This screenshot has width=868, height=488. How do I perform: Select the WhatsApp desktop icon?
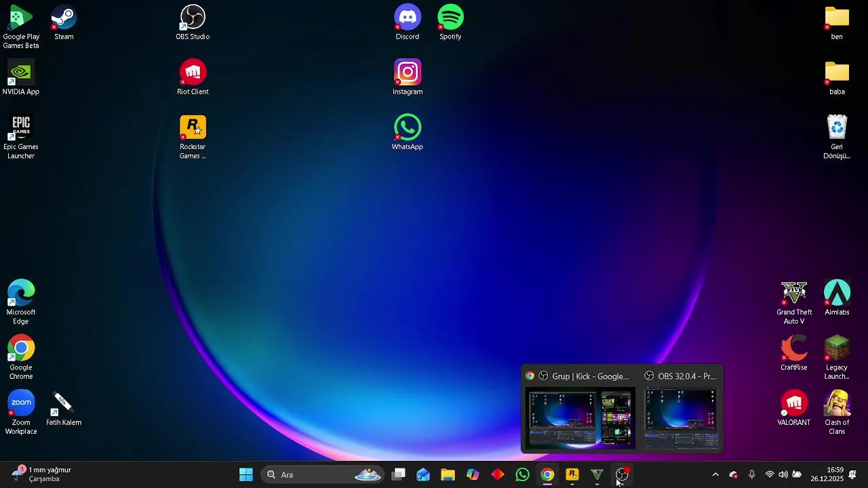click(x=408, y=133)
